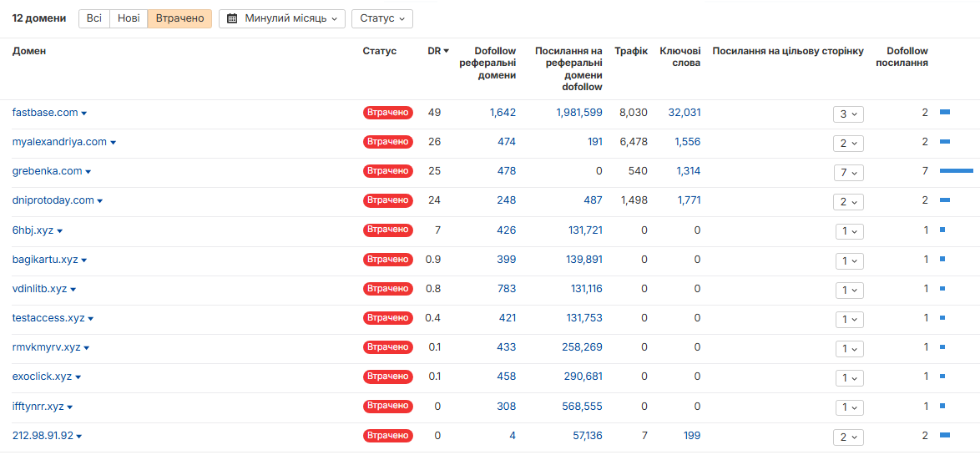980x455 pixels.
Task: Click the 32,031 keywords value for fastbase.com
Action: [684, 113]
